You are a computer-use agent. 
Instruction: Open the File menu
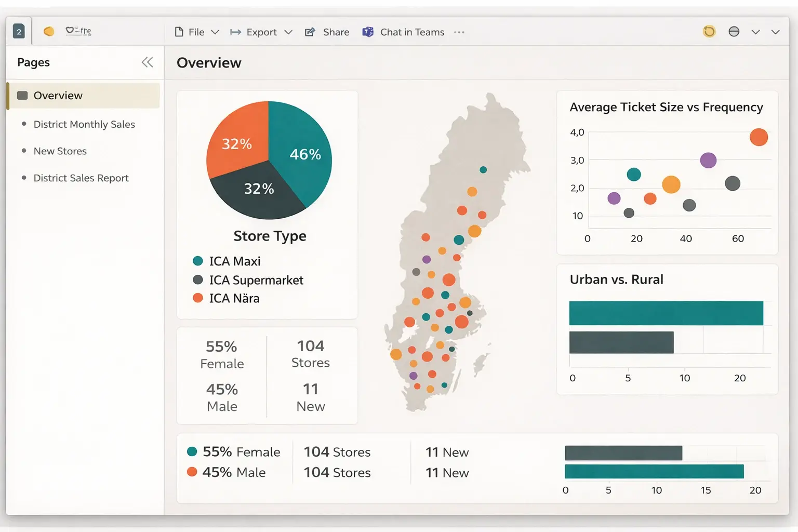point(196,32)
